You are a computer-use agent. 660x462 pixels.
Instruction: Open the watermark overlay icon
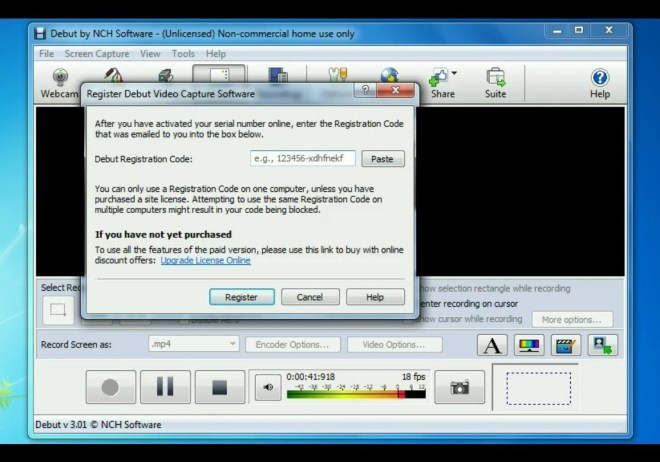[603, 345]
